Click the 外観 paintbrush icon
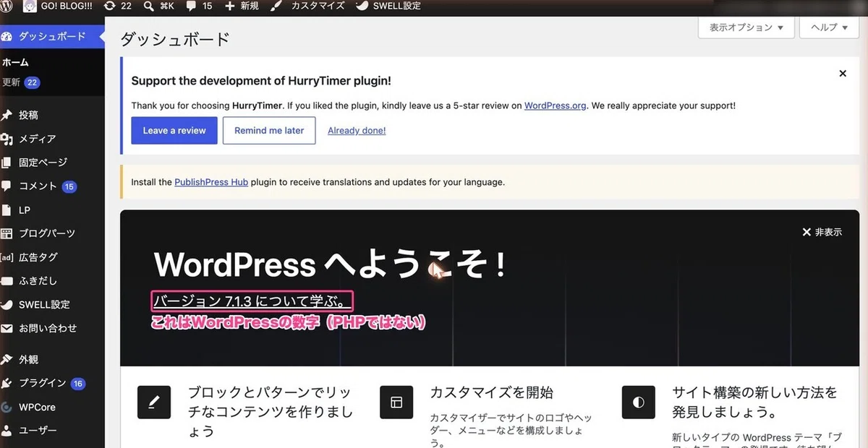 (x=7, y=359)
